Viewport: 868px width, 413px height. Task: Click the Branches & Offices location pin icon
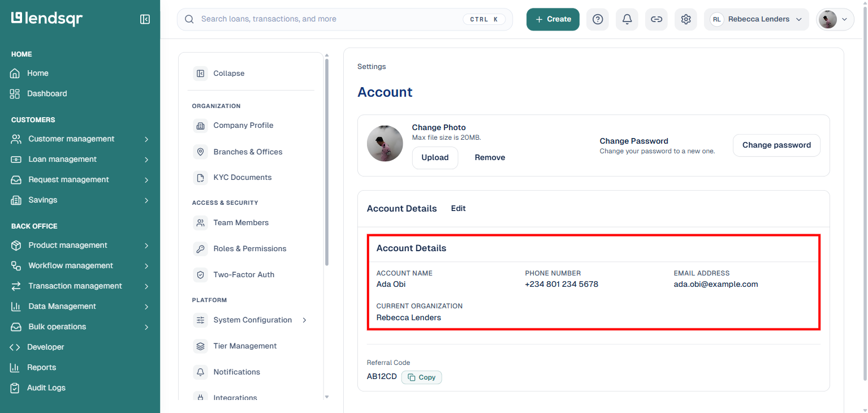201,152
